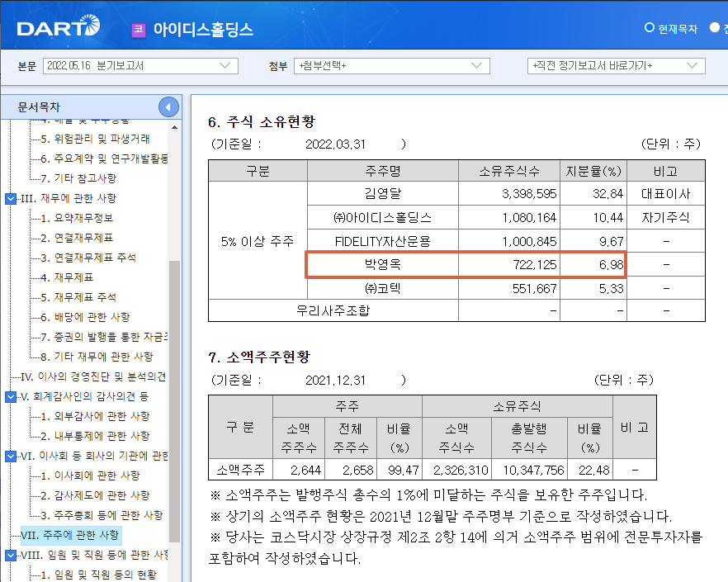Screen dimensions: 728x582
Task: Collapse the III. 재무에 관한 사항 section
Action: (x=12, y=198)
